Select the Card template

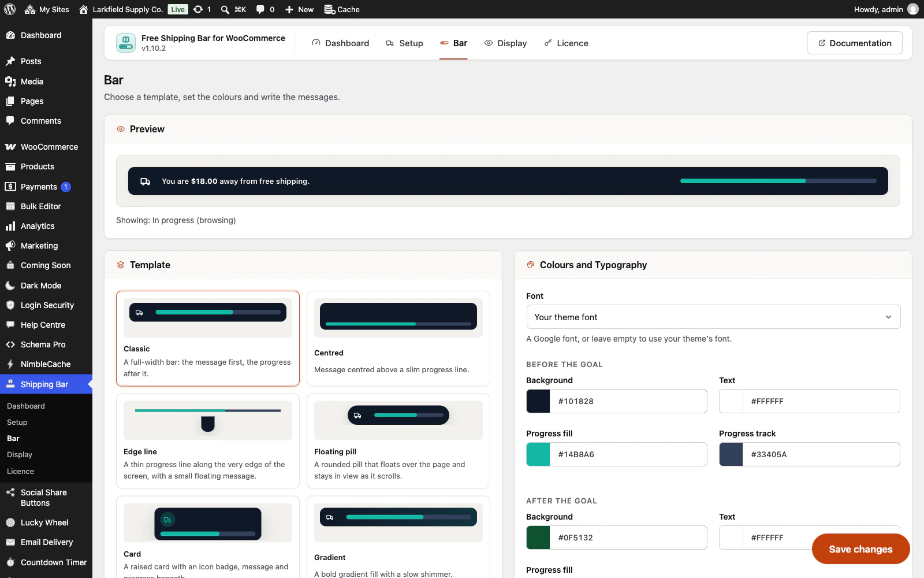(208, 537)
